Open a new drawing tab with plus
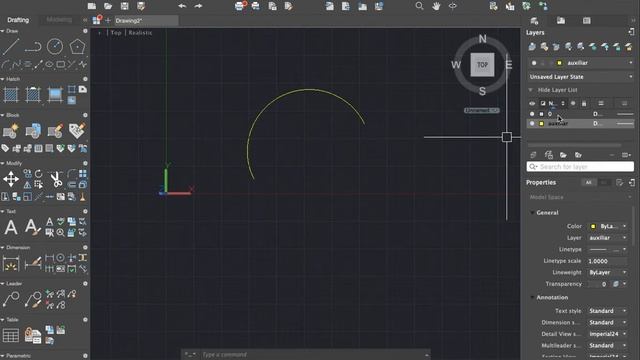This screenshot has width=640, height=360. coord(108,20)
